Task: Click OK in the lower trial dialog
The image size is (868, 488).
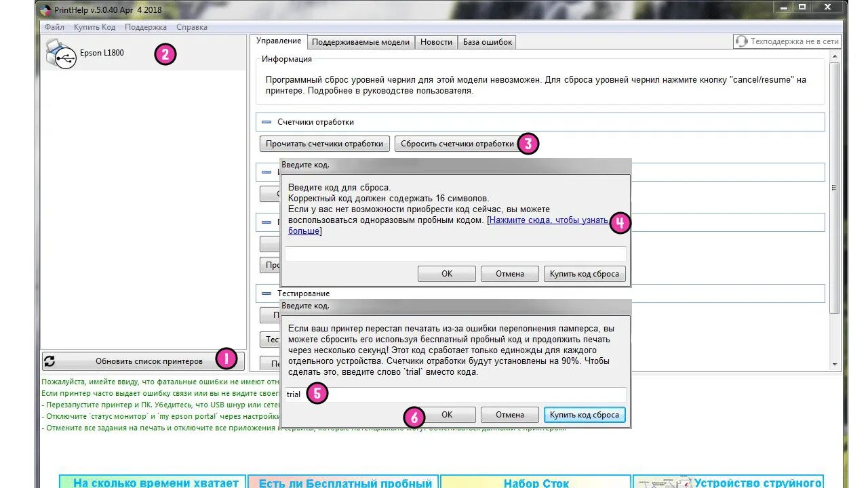Action: (x=447, y=415)
